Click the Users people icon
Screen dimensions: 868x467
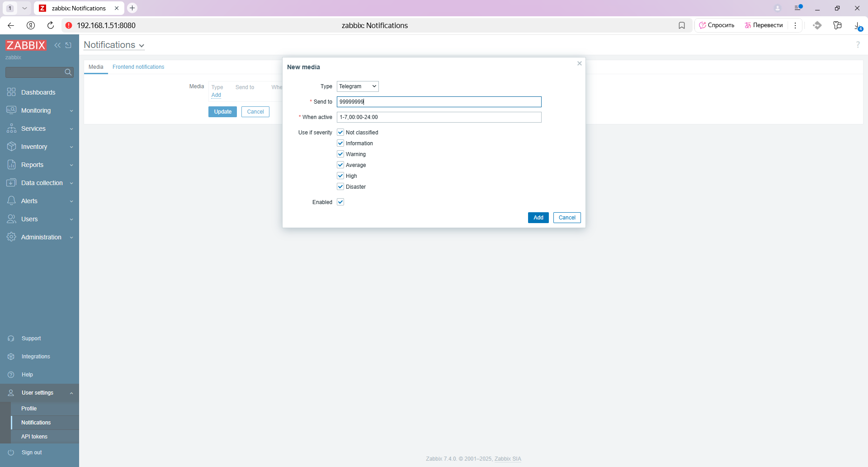(11, 219)
